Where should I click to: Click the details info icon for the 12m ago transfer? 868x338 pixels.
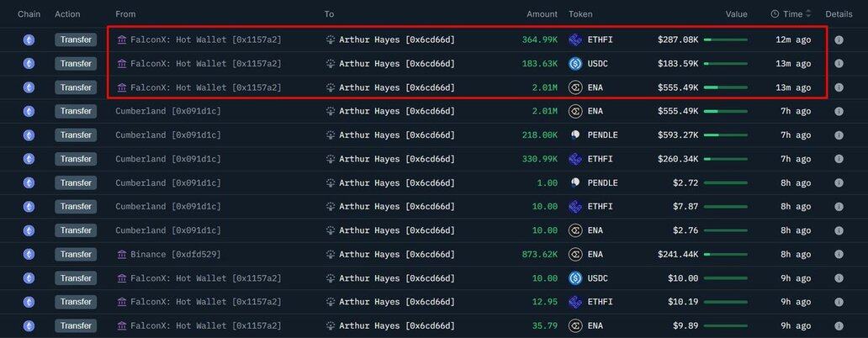(x=839, y=40)
